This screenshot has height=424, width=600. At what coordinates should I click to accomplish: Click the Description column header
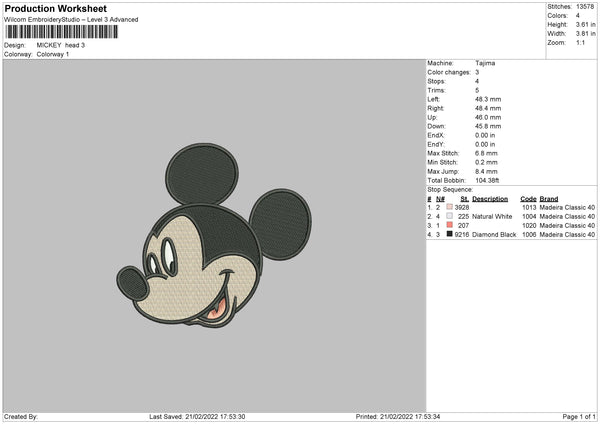click(490, 199)
